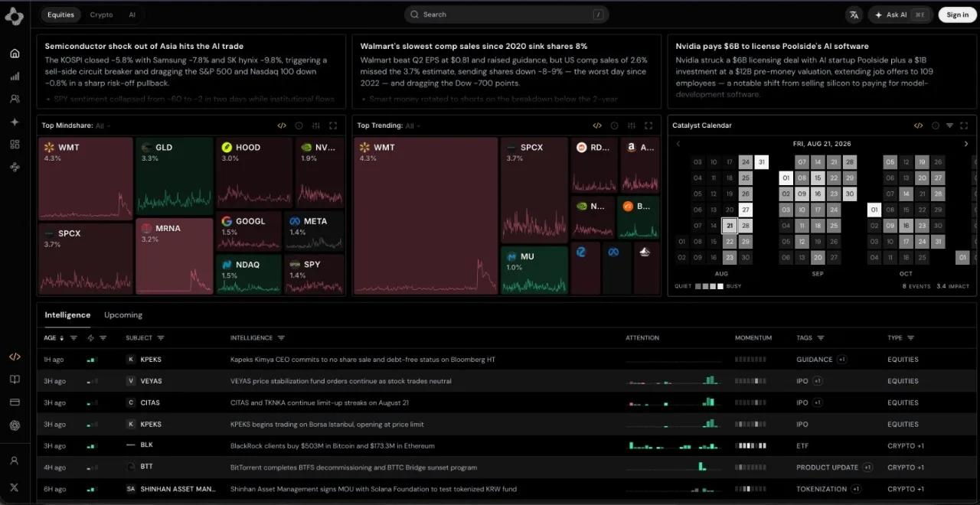Open MU tile in Top Trending

coord(534,270)
